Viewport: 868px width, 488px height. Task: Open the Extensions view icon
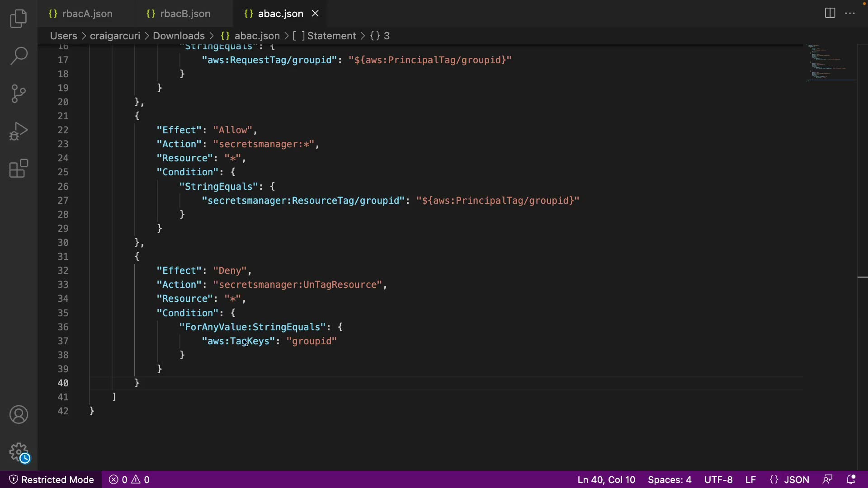[x=19, y=169]
